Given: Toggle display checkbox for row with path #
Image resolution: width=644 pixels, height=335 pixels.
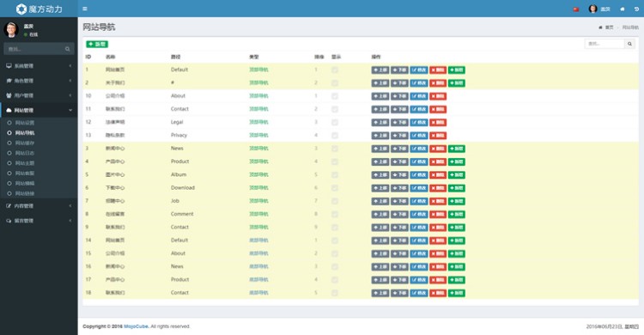Looking at the screenshot, I should coord(335,83).
